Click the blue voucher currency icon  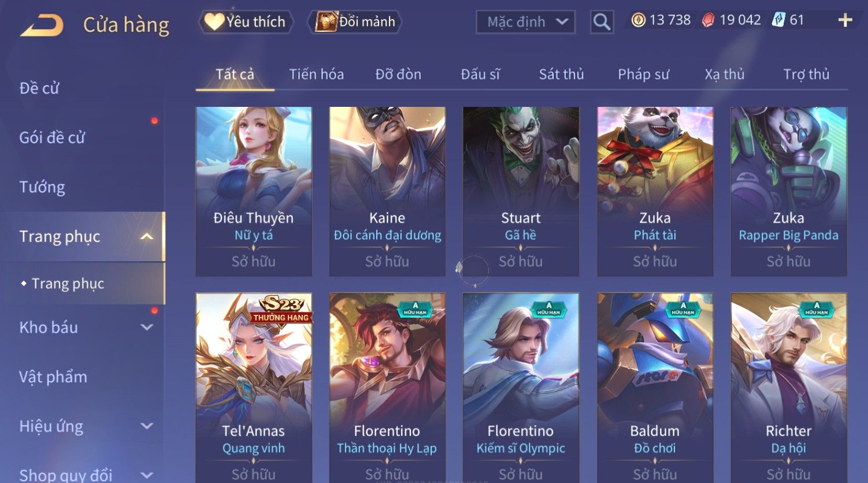tap(778, 20)
